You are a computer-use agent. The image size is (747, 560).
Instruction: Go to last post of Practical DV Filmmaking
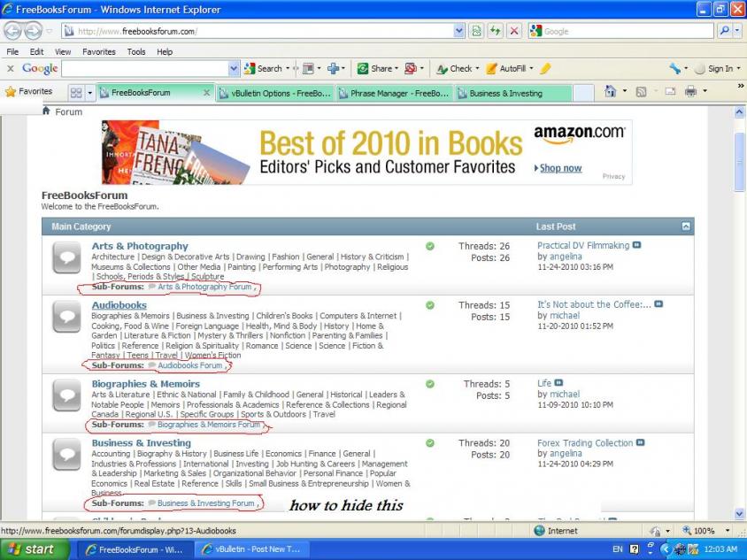pyautogui.click(x=637, y=245)
